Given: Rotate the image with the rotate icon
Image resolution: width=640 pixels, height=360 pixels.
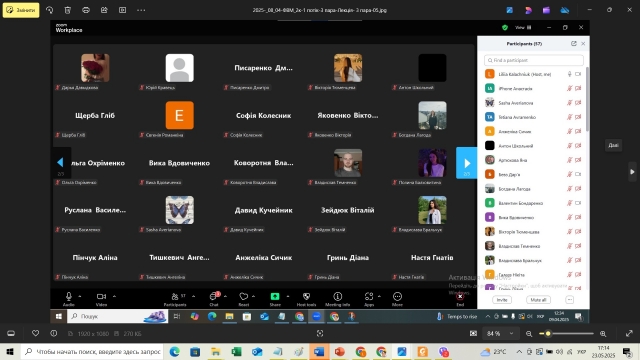Looking at the screenshot, I should tap(49, 10).
